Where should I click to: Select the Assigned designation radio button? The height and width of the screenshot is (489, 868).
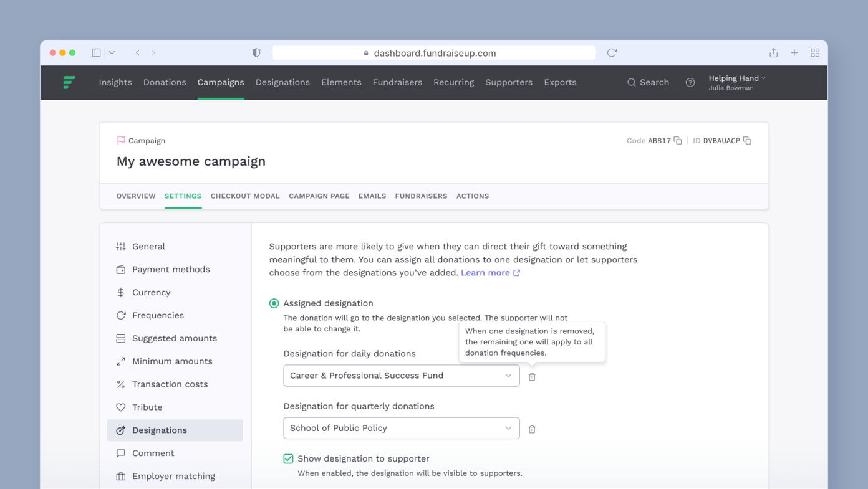point(274,303)
